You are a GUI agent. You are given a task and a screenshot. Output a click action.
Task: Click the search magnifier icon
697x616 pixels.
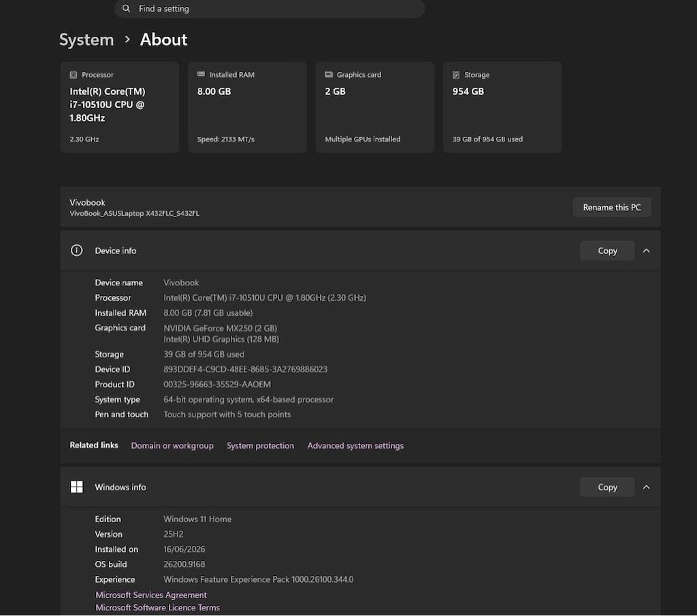coord(126,8)
